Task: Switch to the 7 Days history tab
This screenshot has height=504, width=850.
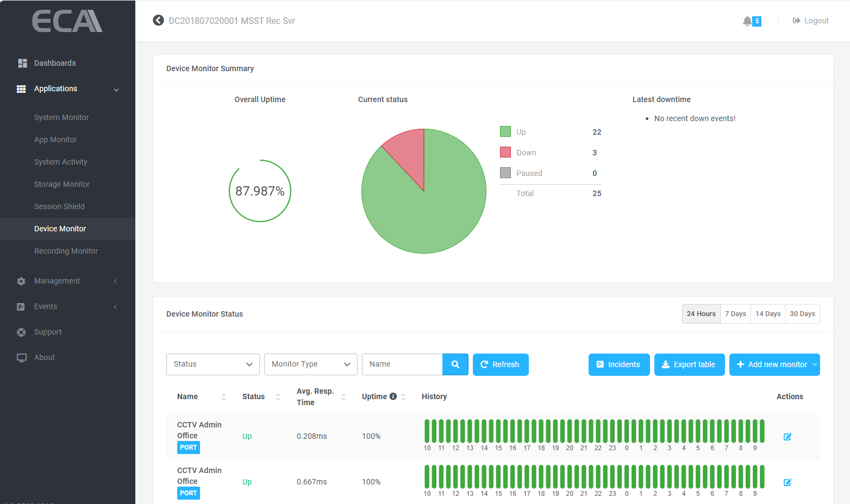Action: point(735,314)
